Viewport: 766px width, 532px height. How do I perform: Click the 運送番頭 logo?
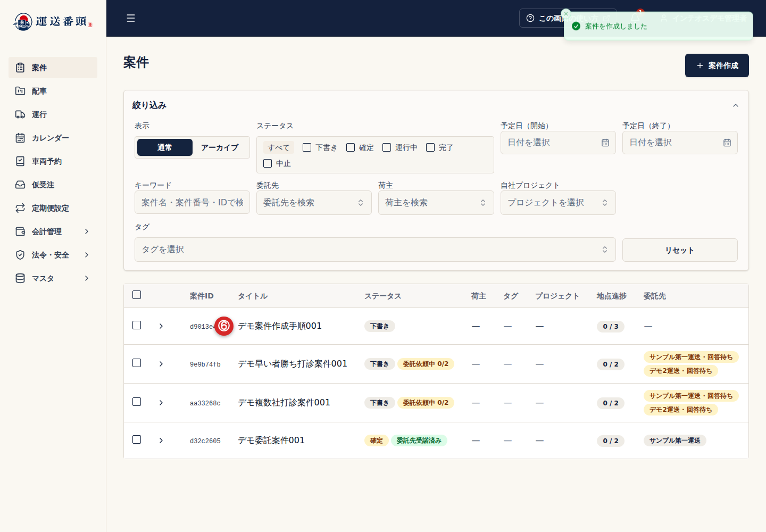point(53,21)
